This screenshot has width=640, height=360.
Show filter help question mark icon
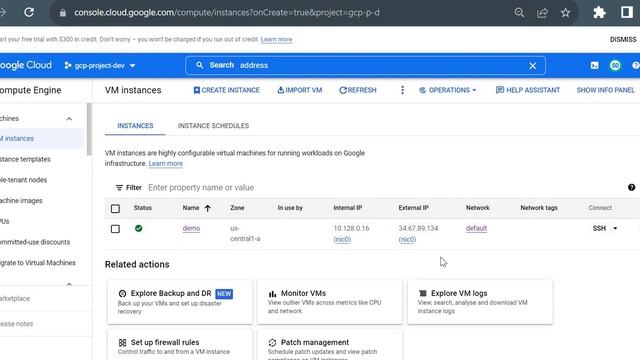pyautogui.click(x=631, y=187)
